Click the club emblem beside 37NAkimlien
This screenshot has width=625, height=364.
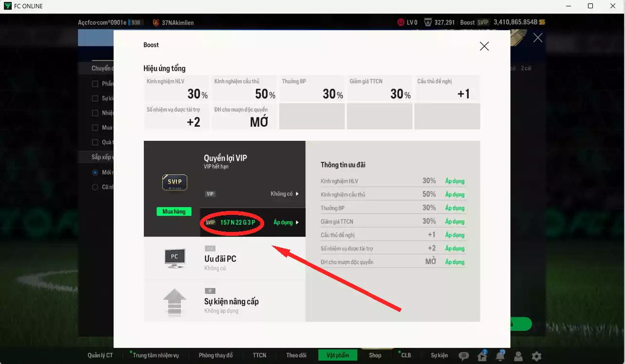tap(156, 22)
